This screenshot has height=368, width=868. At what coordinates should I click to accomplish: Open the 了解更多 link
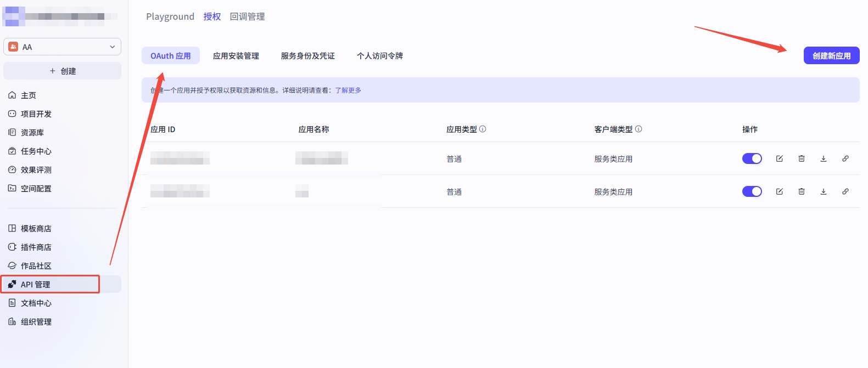(348, 90)
